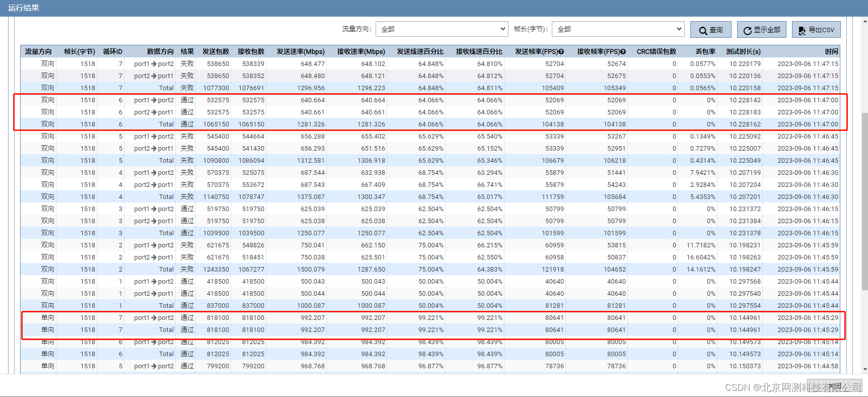Select the cell showing 544664
Image resolution: width=868 pixels, height=397 pixels.
[253, 137]
